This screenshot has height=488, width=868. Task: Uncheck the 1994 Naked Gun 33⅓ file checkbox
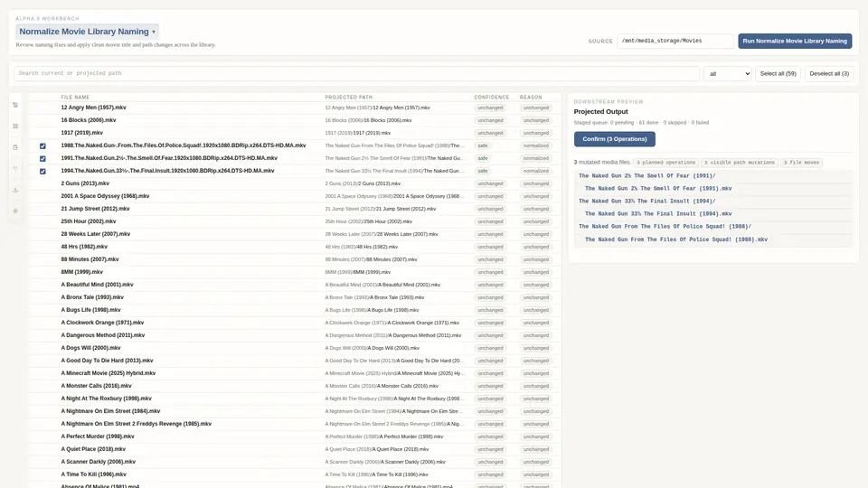click(42, 172)
